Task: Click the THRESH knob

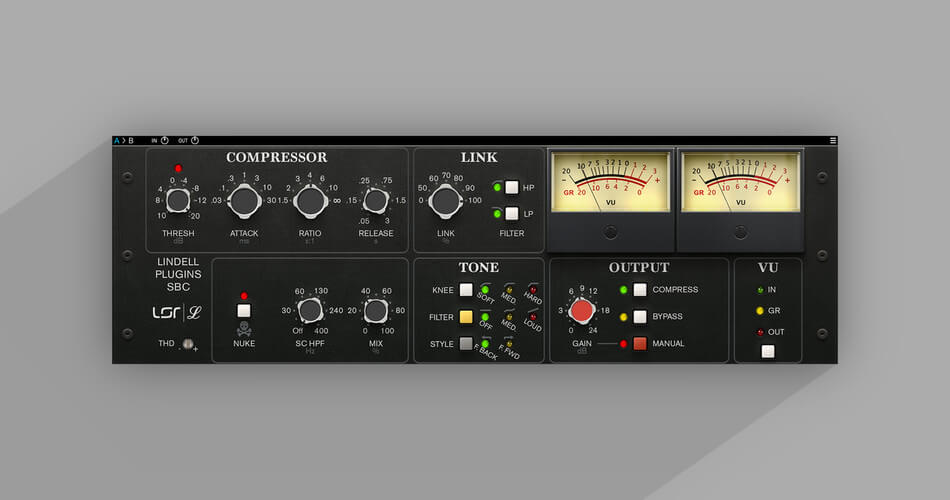Action: click(x=178, y=201)
